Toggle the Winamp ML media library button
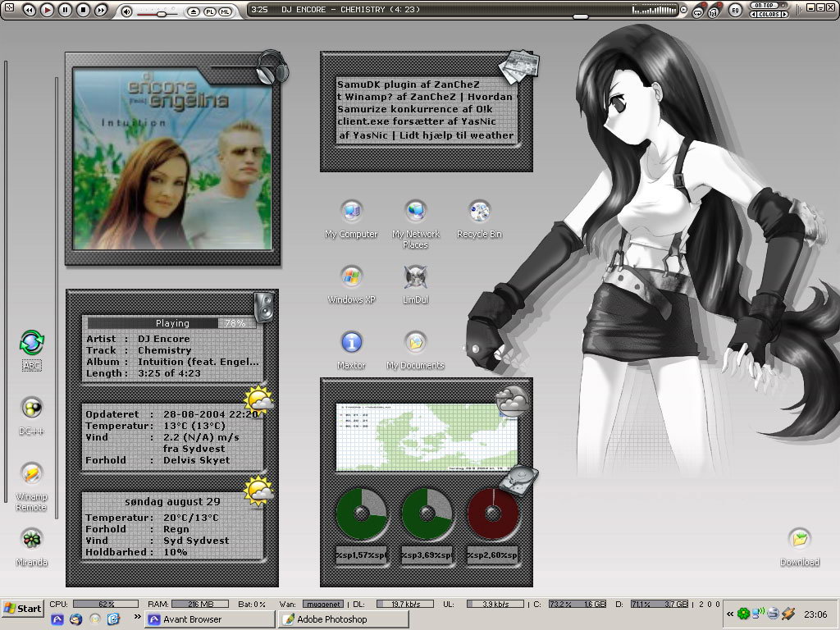 [225, 11]
